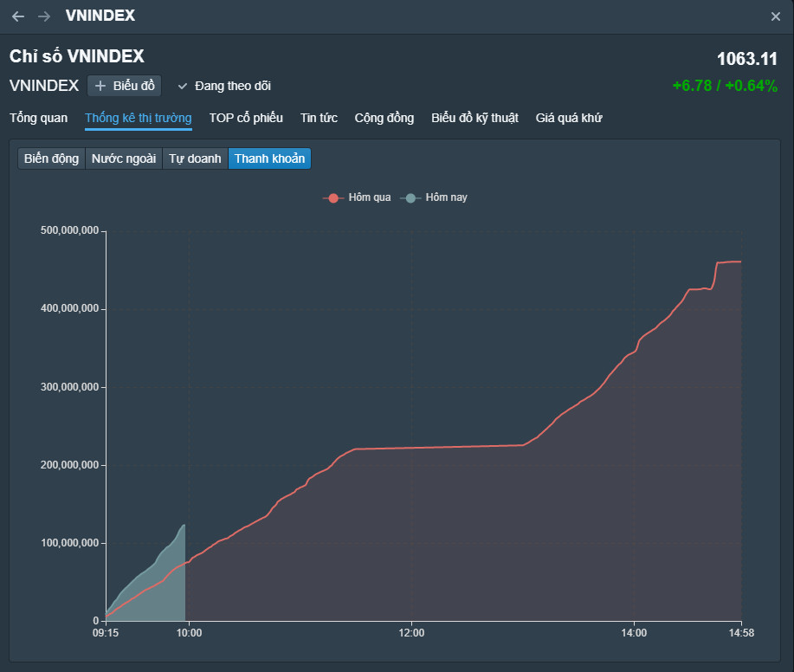The width and height of the screenshot is (794, 672).
Task: Click the 14:58 time axis label
Action: coord(741,633)
